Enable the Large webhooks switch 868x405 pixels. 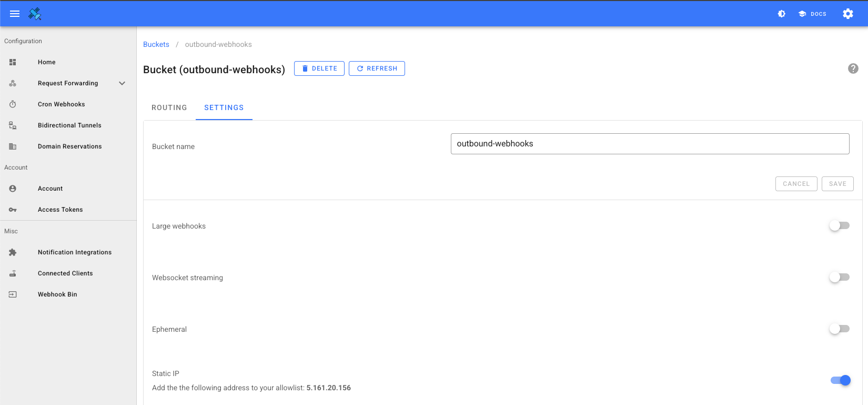click(x=839, y=225)
